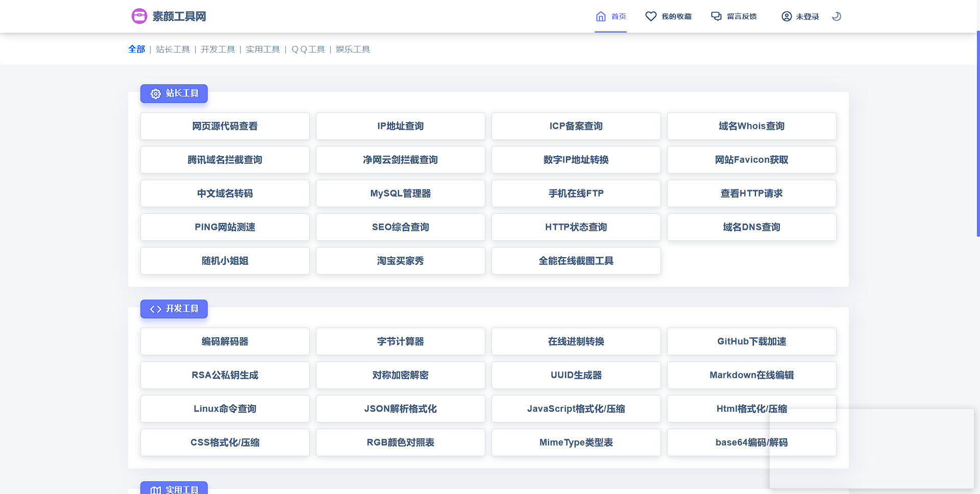
Task: Open the ICP备案查询 tool
Action: tap(576, 126)
